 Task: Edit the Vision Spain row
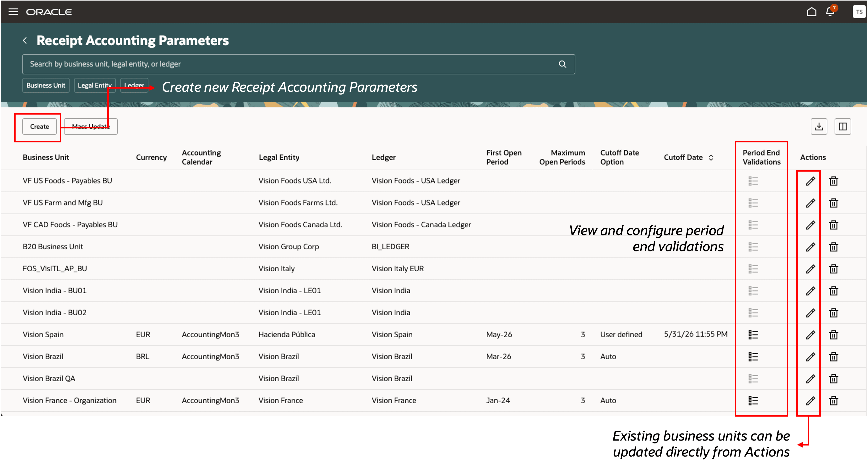coord(810,334)
